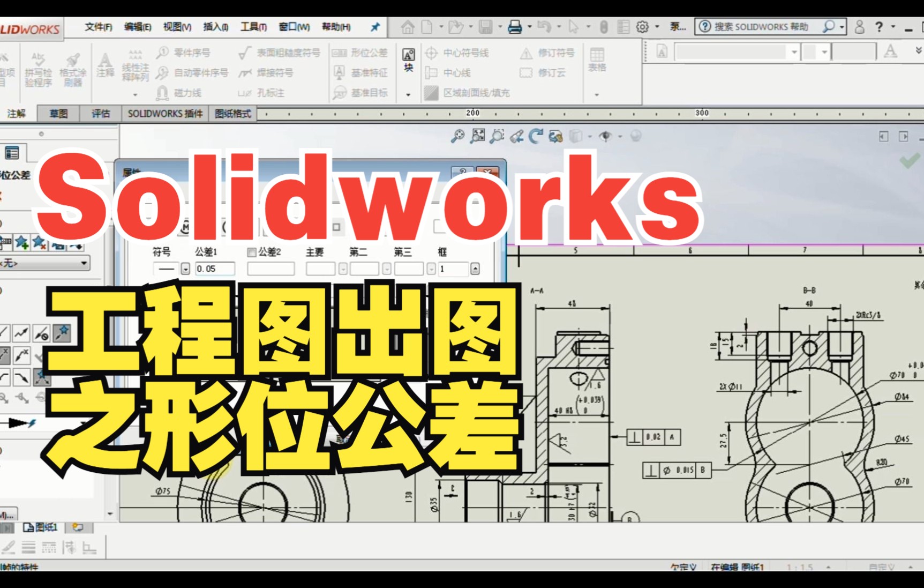
Task: Print the drawing with the printer icon
Action: (x=515, y=27)
